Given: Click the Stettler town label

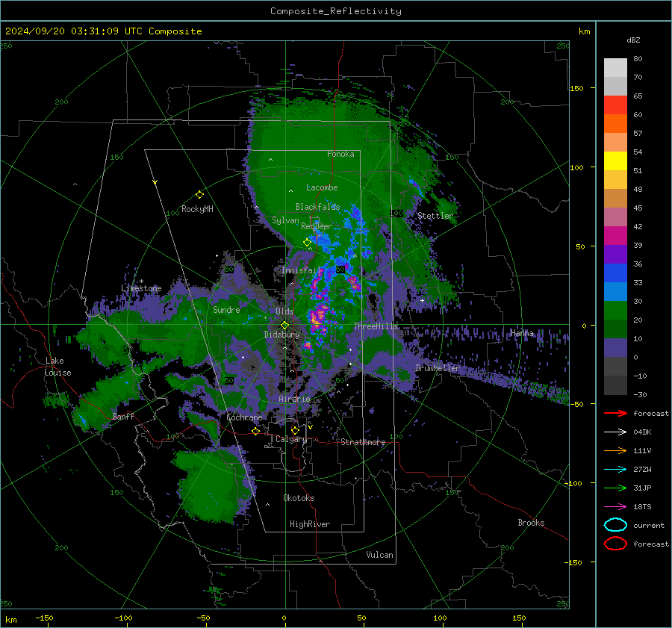Looking at the screenshot, I should pos(435,216).
